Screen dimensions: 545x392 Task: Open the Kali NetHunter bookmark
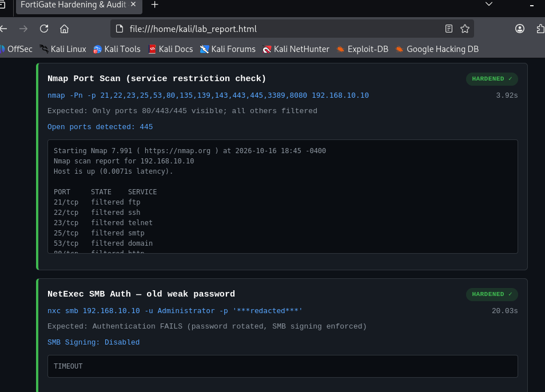pyautogui.click(x=296, y=49)
